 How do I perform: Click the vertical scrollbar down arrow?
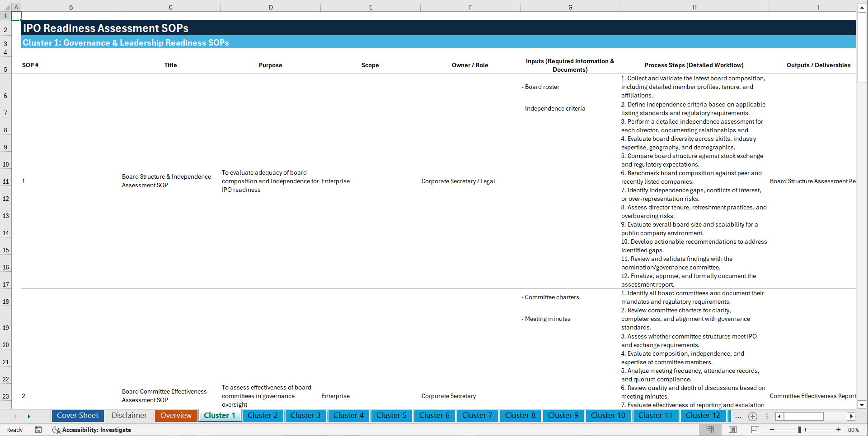click(862, 405)
